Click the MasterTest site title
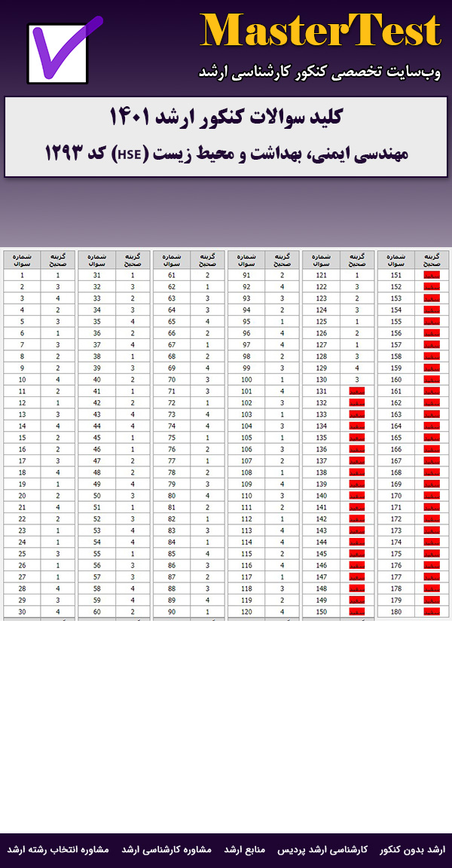The width and height of the screenshot is (452, 868). [320, 32]
